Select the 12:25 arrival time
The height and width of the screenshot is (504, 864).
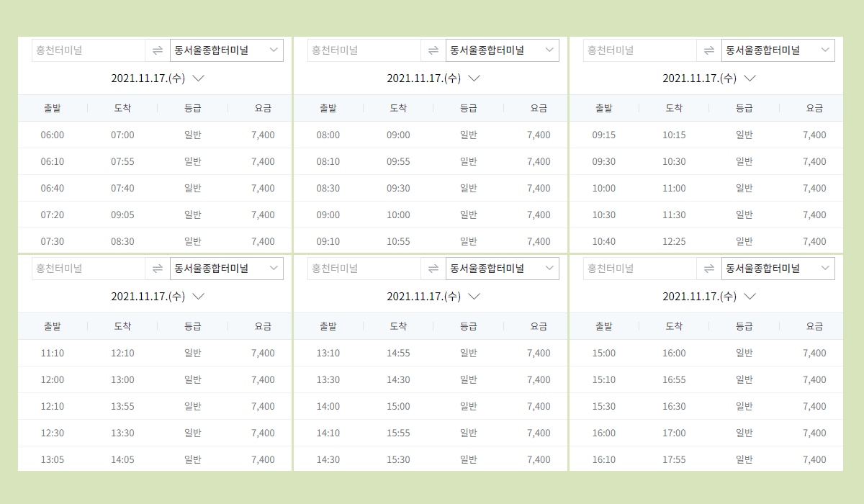[674, 242]
